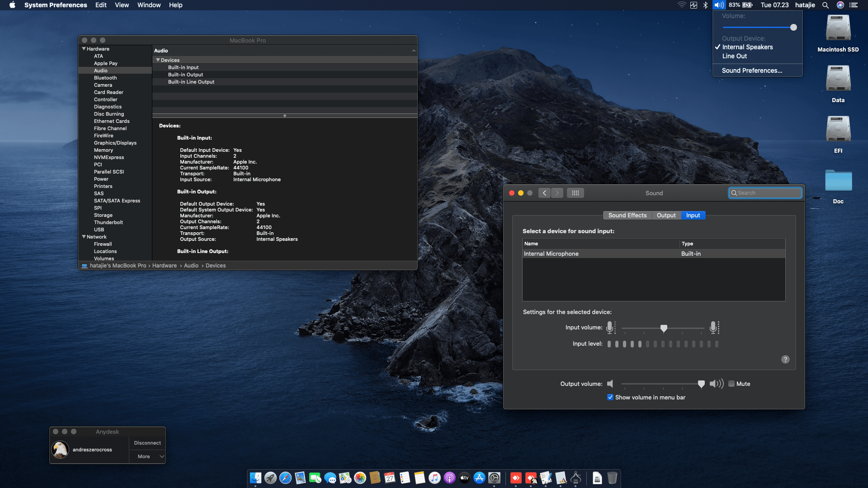The height and width of the screenshot is (488, 868).
Task: Open AnyDesk from the Dock
Action: pyautogui.click(x=515, y=478)
